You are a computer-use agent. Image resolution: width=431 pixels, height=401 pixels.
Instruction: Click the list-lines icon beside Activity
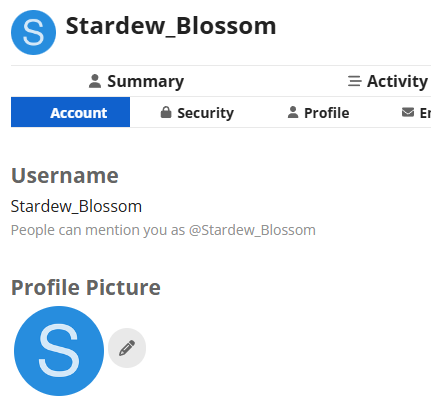355,81
